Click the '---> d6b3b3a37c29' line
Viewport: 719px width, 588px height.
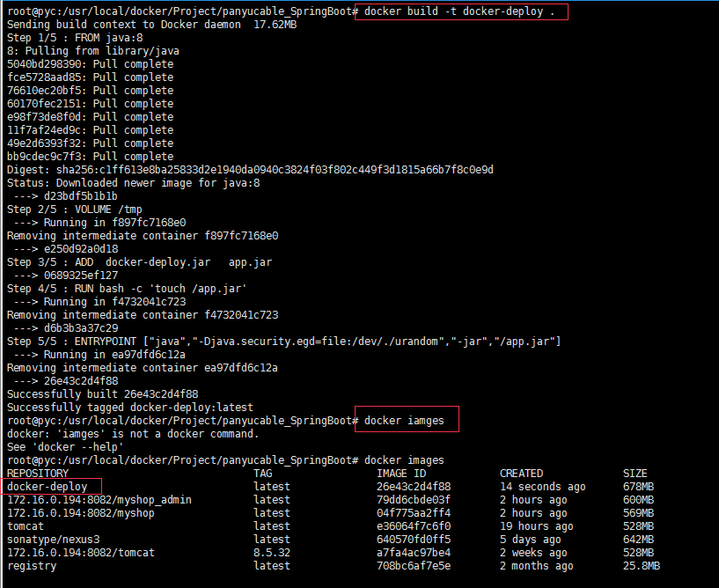coord(66,328)
